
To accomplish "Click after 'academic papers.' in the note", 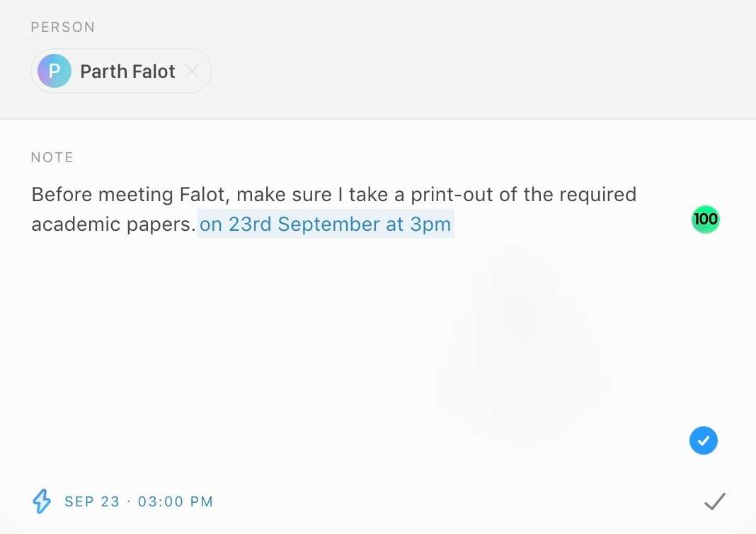I will click(x=196, y=225).
